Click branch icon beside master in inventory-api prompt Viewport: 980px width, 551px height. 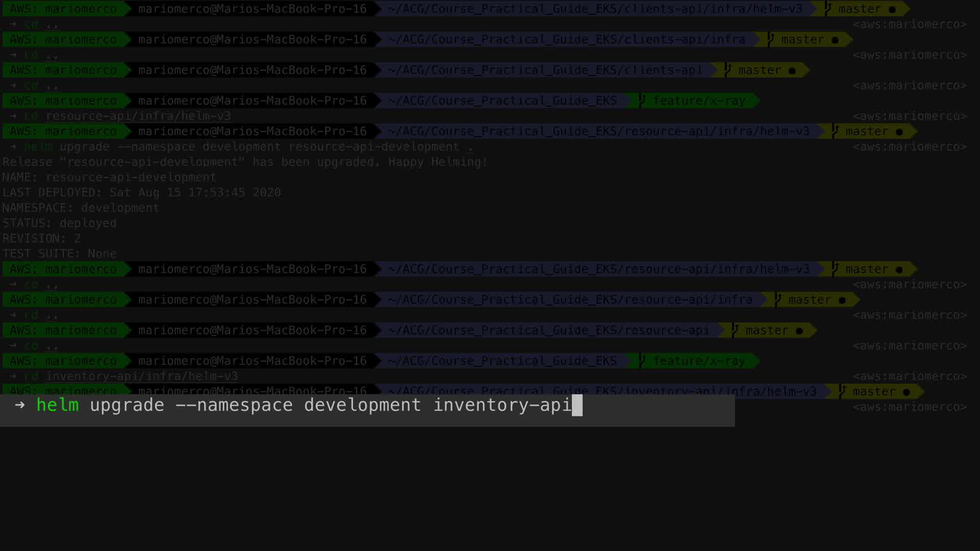point(842,391)
